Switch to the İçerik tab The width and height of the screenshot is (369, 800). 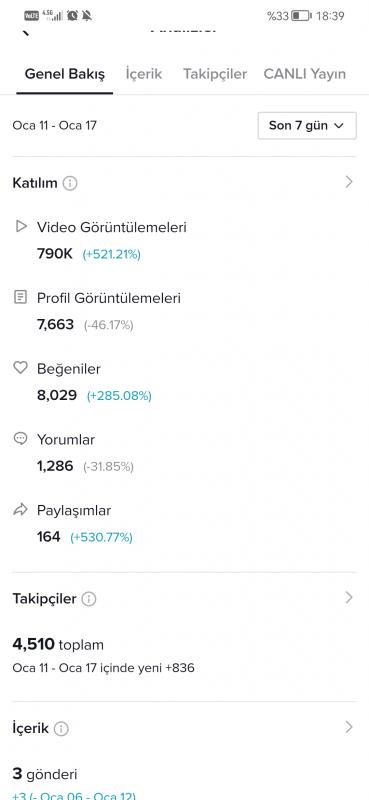[x=144, y=74]
